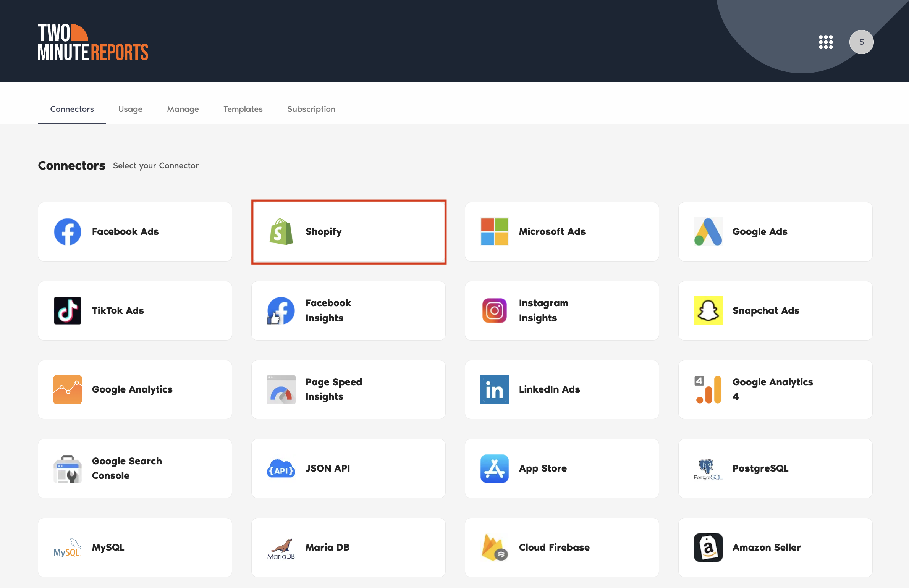Click the Amazon Seller logo icon
This screenshot has width=909, height=588.
click(708, 547)
